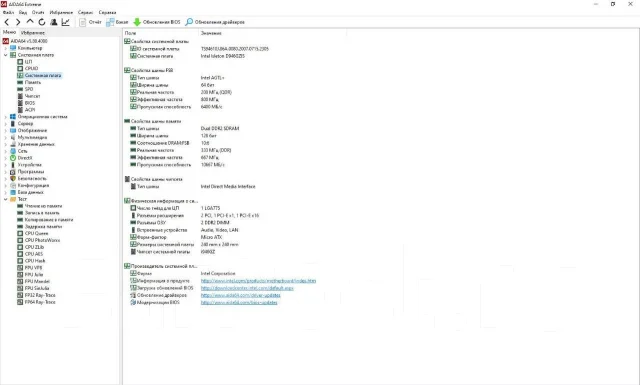The image size is (640, 385).
Task: Click the user silhouette toolbar icon
Action: pos(53,22)
